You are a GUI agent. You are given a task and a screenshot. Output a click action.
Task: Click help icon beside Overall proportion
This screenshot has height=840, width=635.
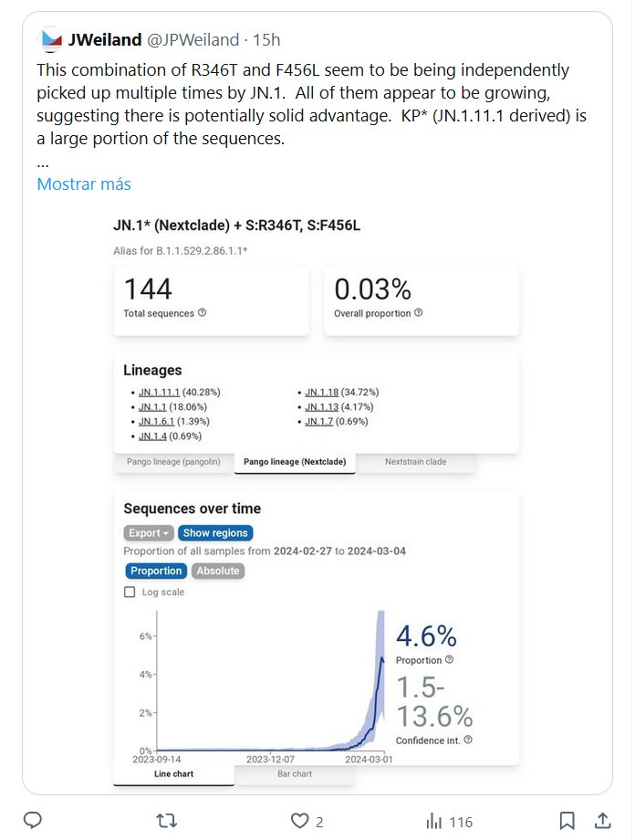pos(419,312)
